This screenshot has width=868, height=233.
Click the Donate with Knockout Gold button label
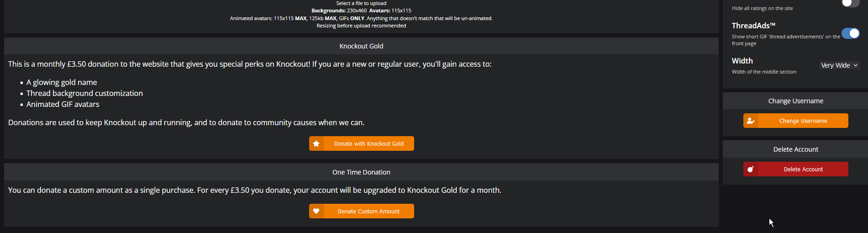pyautogui.click(x=369, y=143)
